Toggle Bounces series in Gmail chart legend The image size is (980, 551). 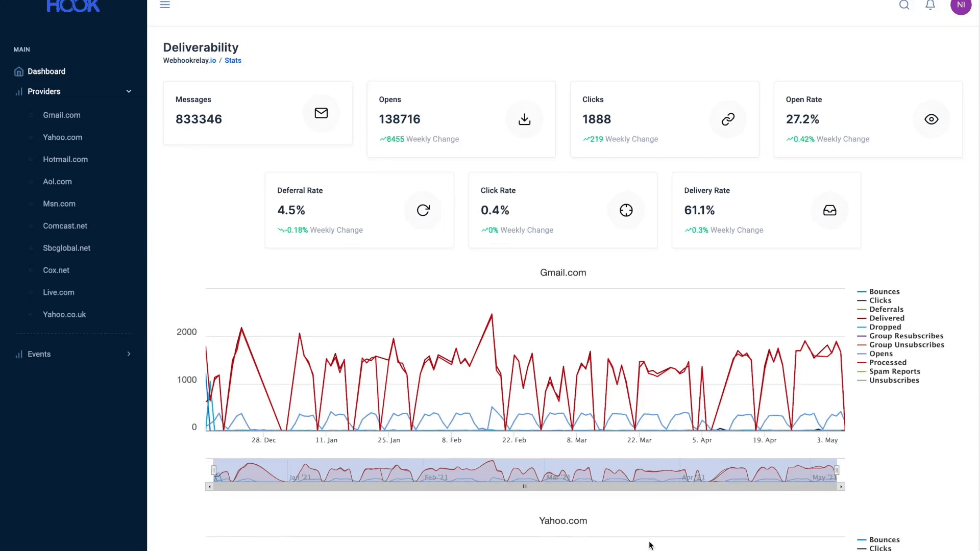884,292
